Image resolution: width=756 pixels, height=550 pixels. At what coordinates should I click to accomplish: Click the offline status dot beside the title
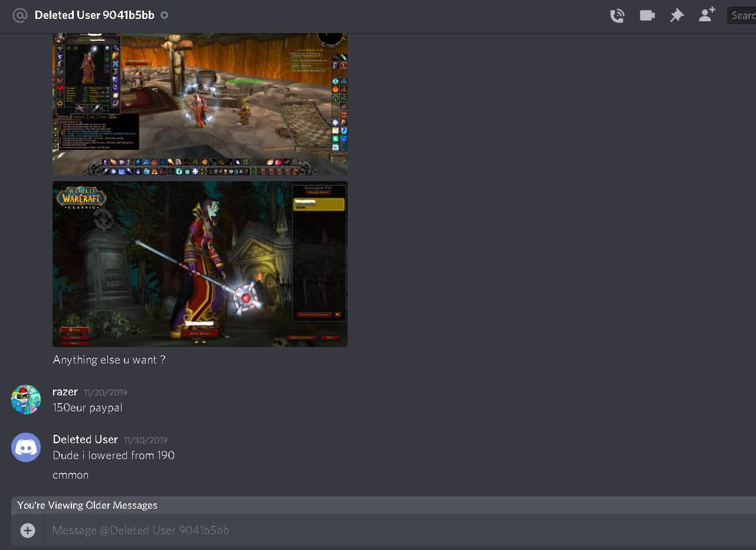pyautogui.click(x=165, y=15)
